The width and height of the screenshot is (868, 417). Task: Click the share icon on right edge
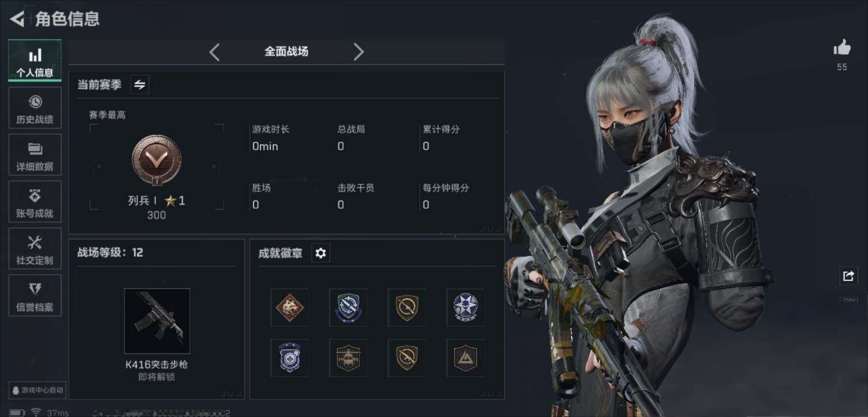(x=848, y=276)
